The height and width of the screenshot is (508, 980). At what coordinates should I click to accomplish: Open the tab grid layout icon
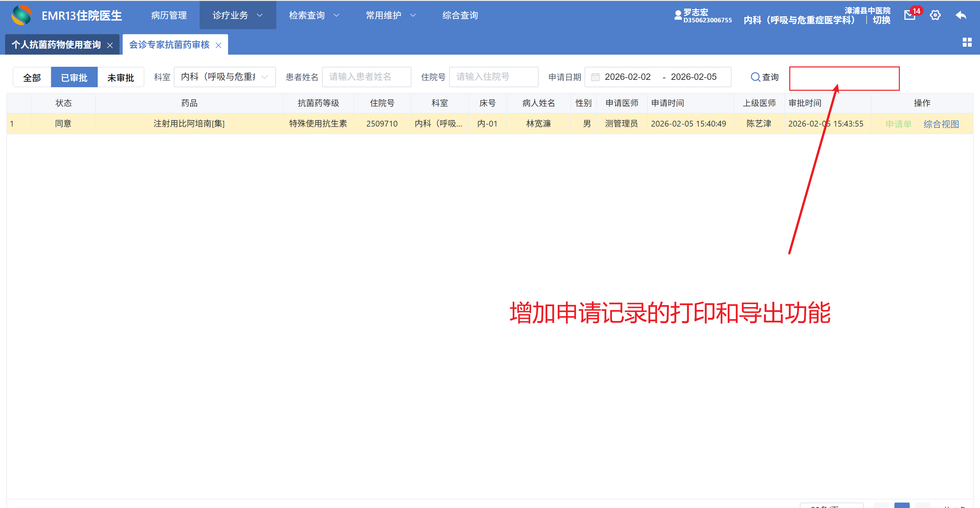pyautogui.click(x=967, y=42)
